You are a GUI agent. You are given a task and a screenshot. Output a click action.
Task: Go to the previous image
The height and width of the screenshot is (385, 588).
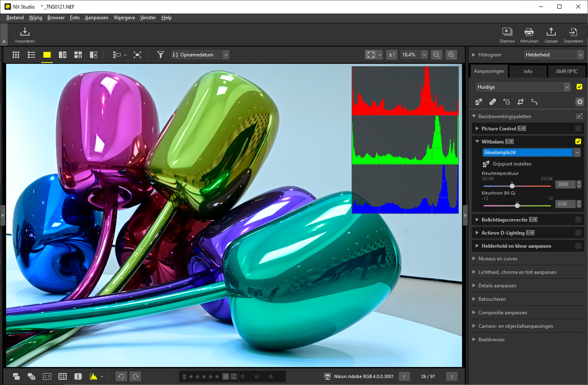[x=404, y=376]
